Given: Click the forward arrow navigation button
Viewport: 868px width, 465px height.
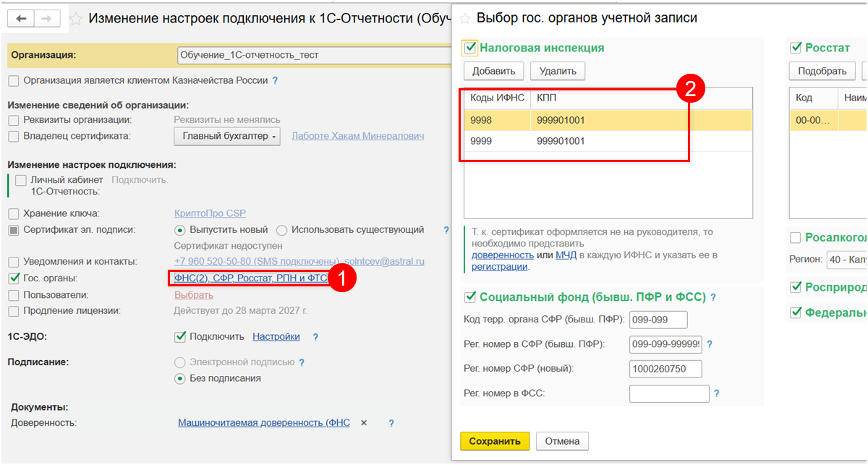Looking at the screenshot, I should pyautogui.click(x=48, y=19).
